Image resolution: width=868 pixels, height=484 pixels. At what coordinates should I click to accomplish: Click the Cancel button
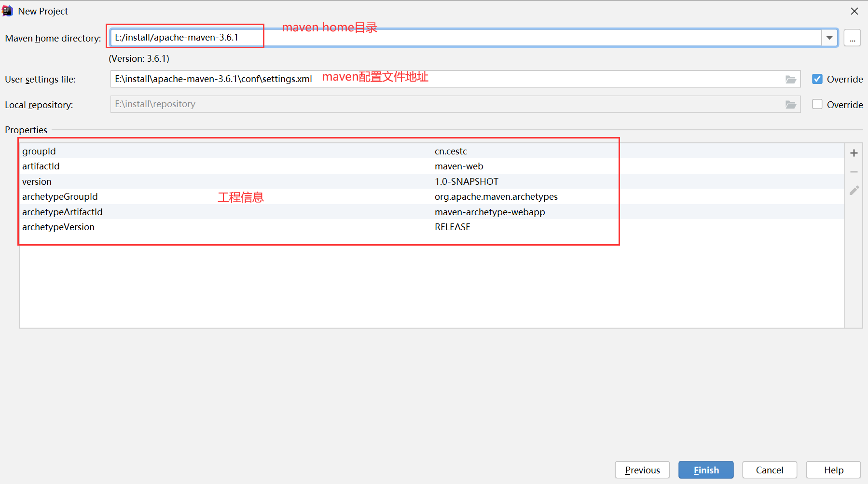tap(770, 470)
